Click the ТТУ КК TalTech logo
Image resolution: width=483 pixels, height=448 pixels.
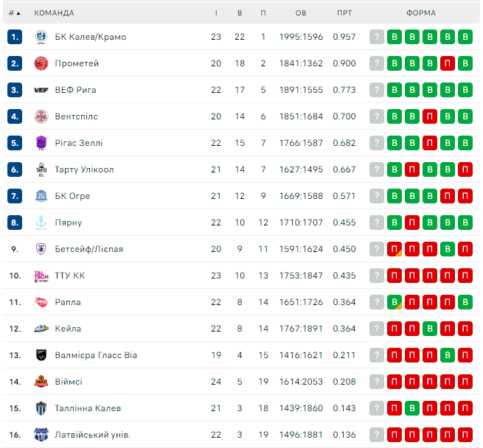point(41,276)
